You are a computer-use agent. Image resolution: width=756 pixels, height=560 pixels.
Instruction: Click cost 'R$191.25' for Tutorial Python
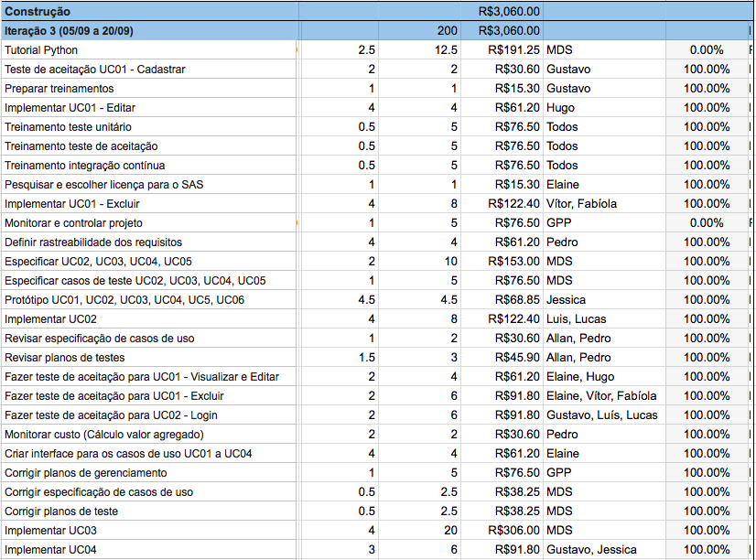(502, 50)
